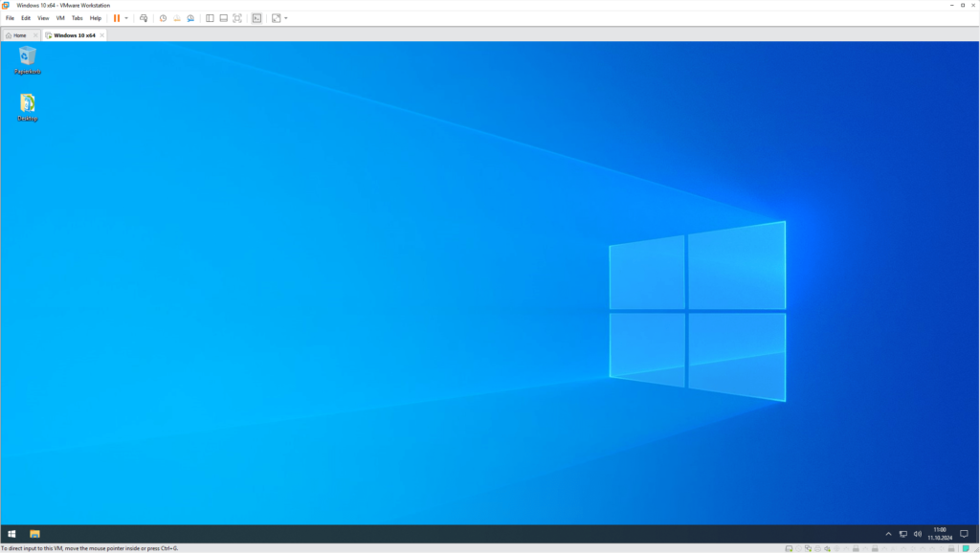Open the Tabs menu
The image size is (980, 553).
(x=78, y=18)
